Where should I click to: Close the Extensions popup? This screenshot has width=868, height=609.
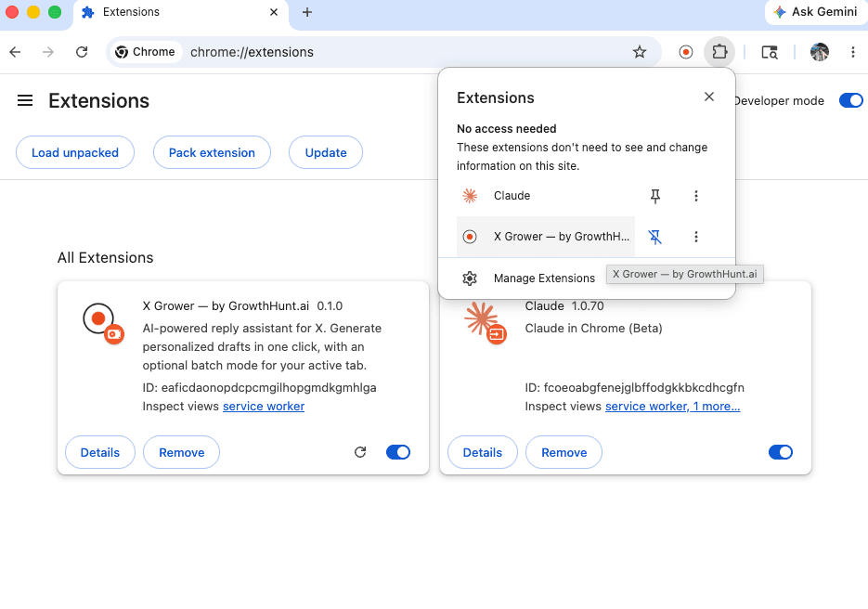pyautogui.click(x=709, y=97)
